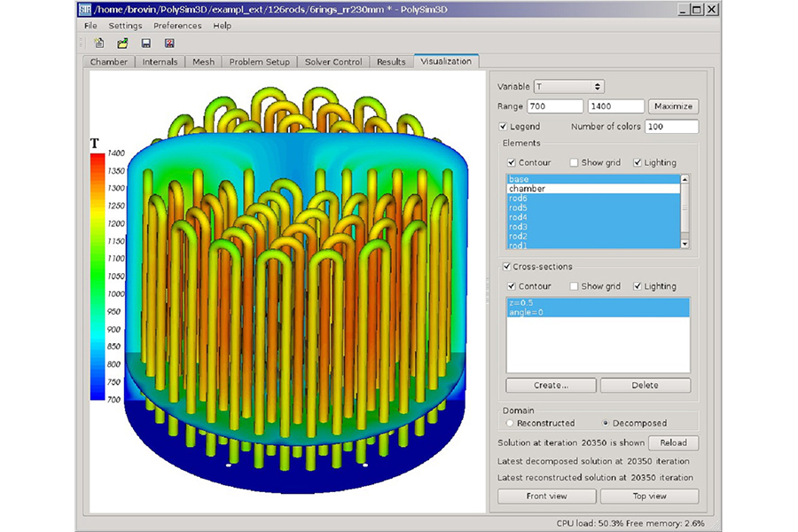Viewport: 798px width, 532px height.
Task: Click the Save floppy disk icon
Action: [x=145, y=43]
